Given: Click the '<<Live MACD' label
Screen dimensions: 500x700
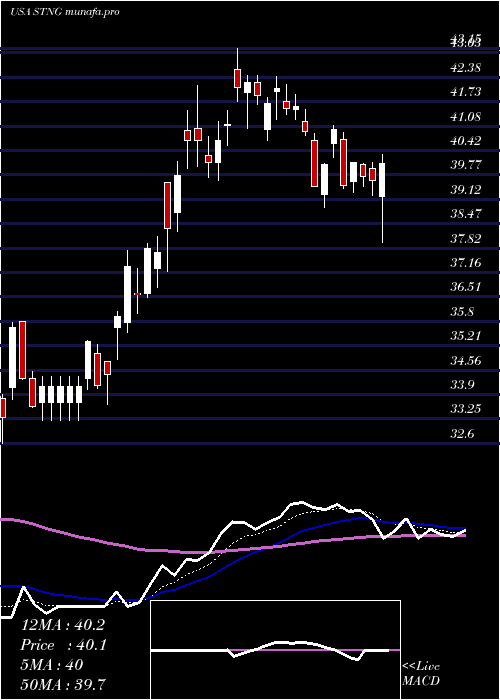Looking at the screenshot, I should tap(421, 674).
